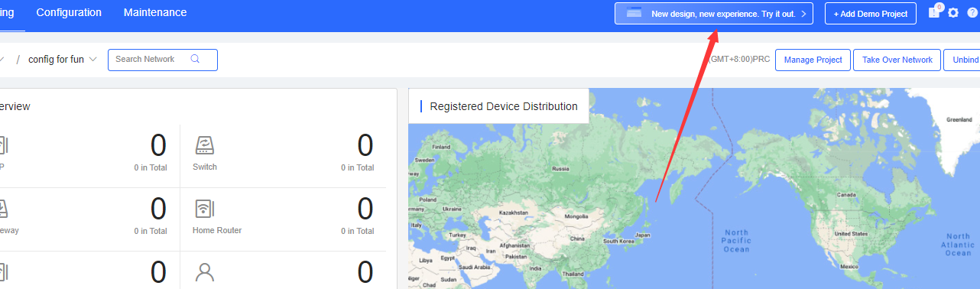Click the Switch device icon
Screen dimensions: 980x289
(204, 145)
